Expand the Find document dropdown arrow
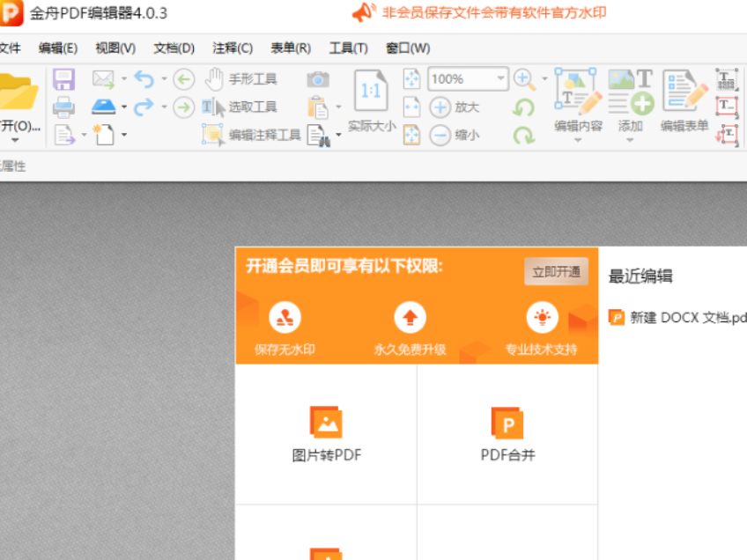 pyautogui.click(x=338, y=136)
